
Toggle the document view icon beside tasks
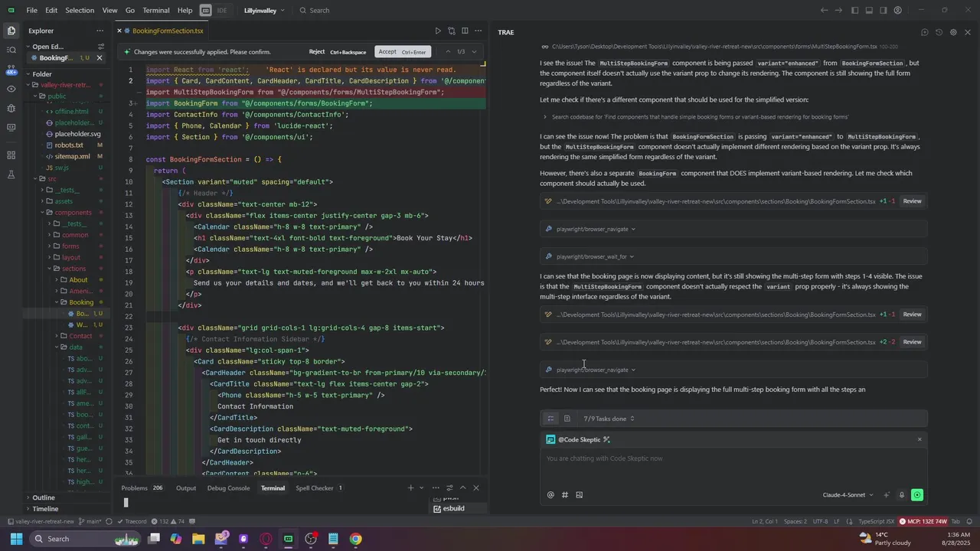click(x=567, y=419)
